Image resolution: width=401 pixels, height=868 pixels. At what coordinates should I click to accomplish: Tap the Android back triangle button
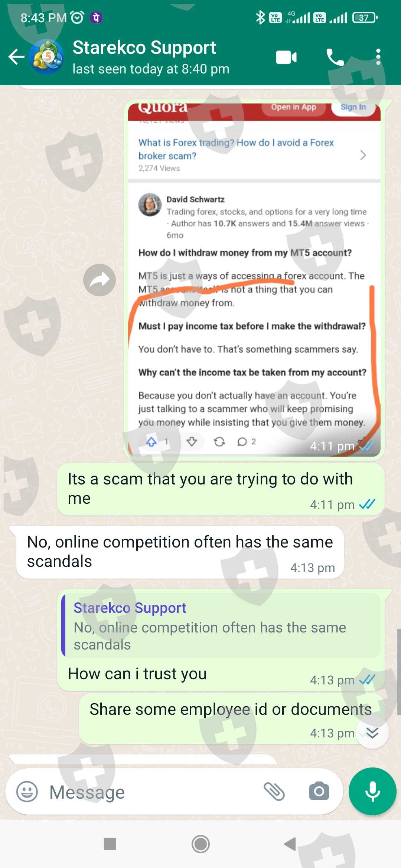(290, 844)
